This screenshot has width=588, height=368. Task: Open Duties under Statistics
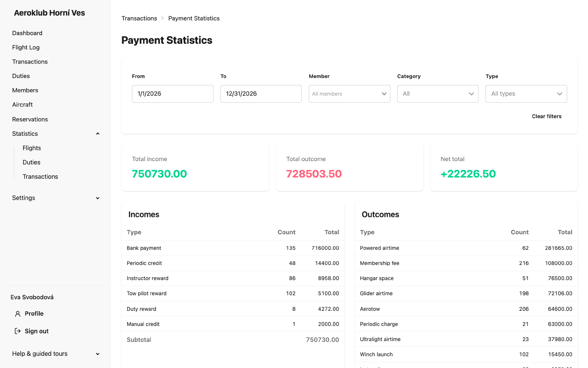[x=31, y=162]
